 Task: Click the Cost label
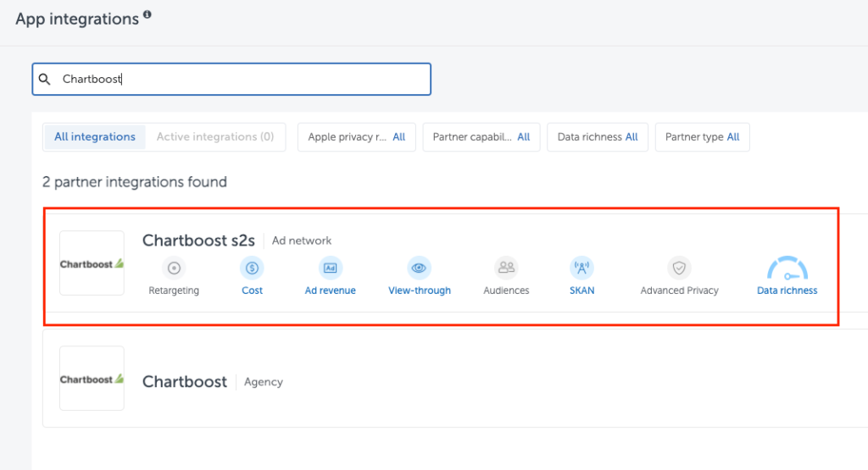[x=252, y=290]
